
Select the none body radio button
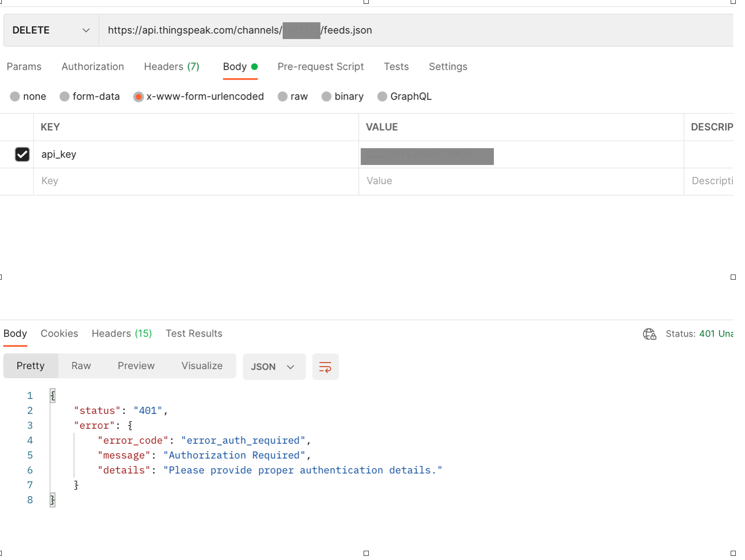15,97
